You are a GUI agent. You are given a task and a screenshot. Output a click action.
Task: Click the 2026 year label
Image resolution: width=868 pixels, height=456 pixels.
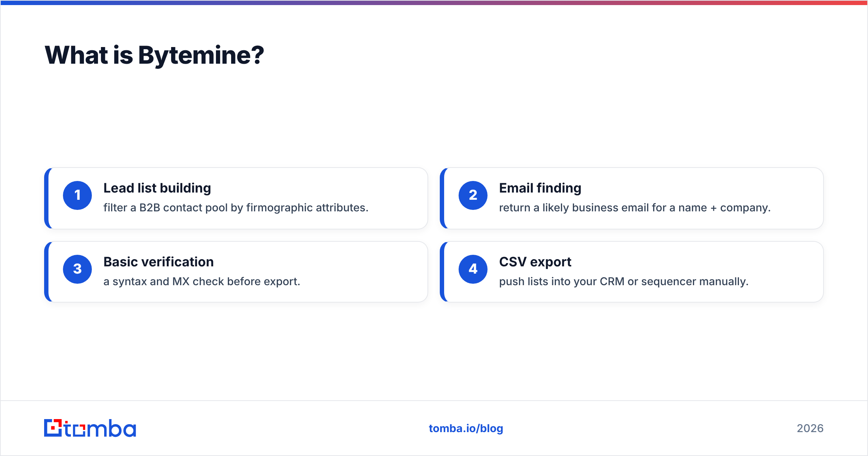coord(810,428)
